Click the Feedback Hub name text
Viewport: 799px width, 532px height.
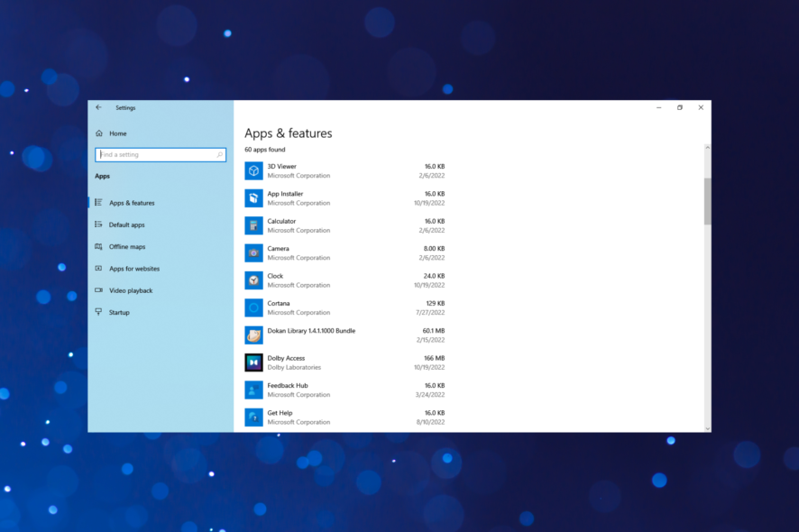pyautogui.click(x=288, y=386)
